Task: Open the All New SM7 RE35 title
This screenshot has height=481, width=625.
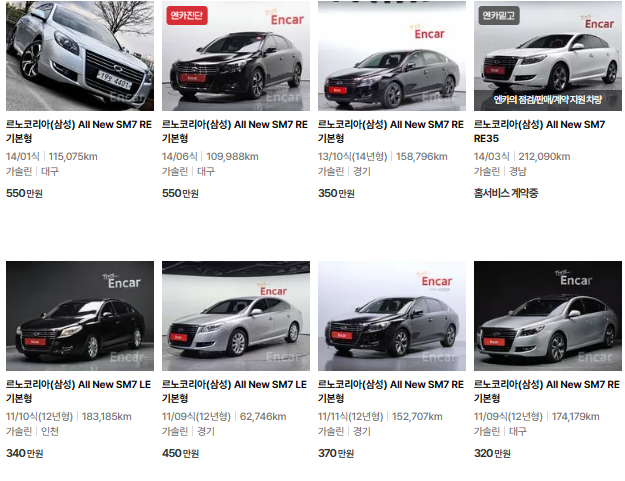Action: (539, 132)
